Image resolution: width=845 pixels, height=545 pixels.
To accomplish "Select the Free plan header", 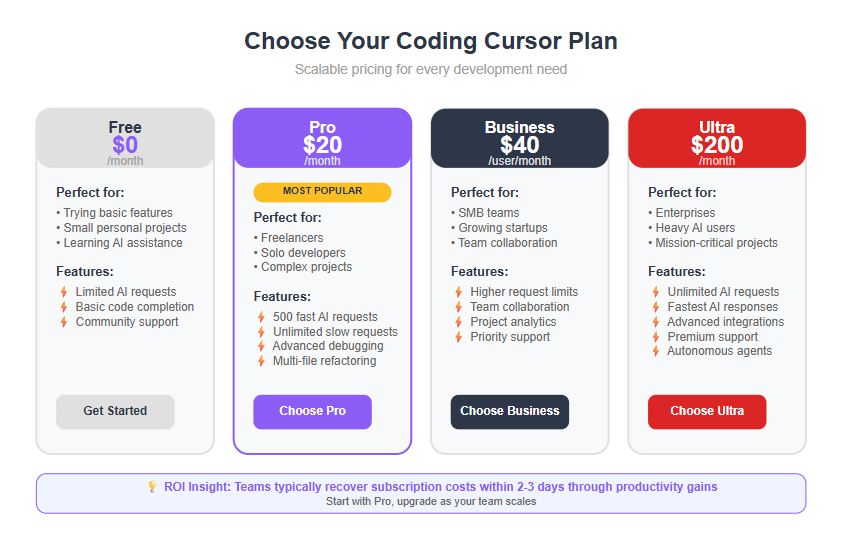I will pyautogui.click(x=125, y=138).
